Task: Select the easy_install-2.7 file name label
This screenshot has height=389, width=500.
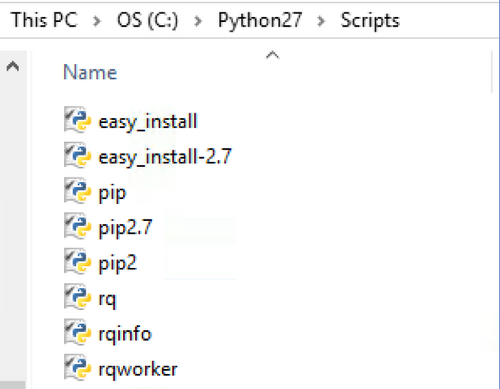Action: pyautogui.click(x=165, y=157)
